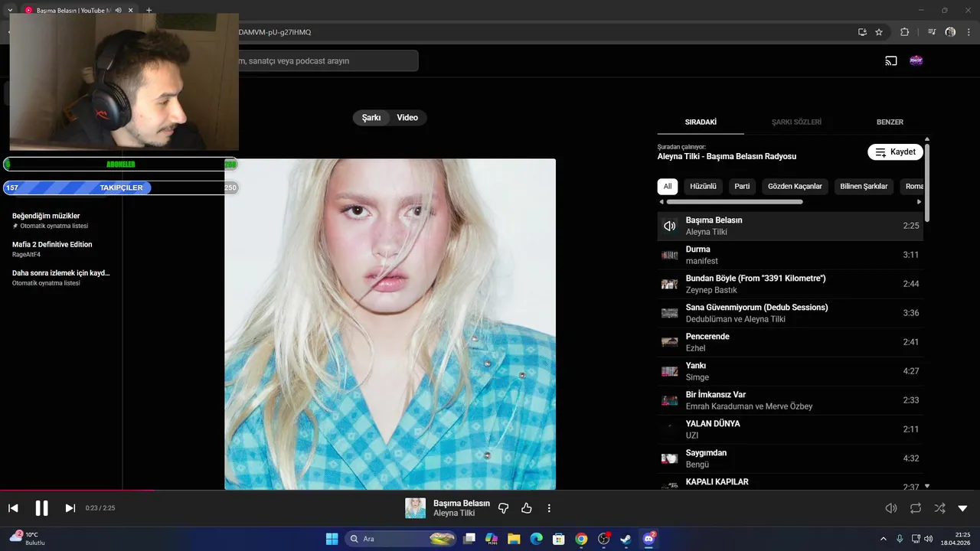Click album thumbnail in player bar

click(x=415, y=508)
